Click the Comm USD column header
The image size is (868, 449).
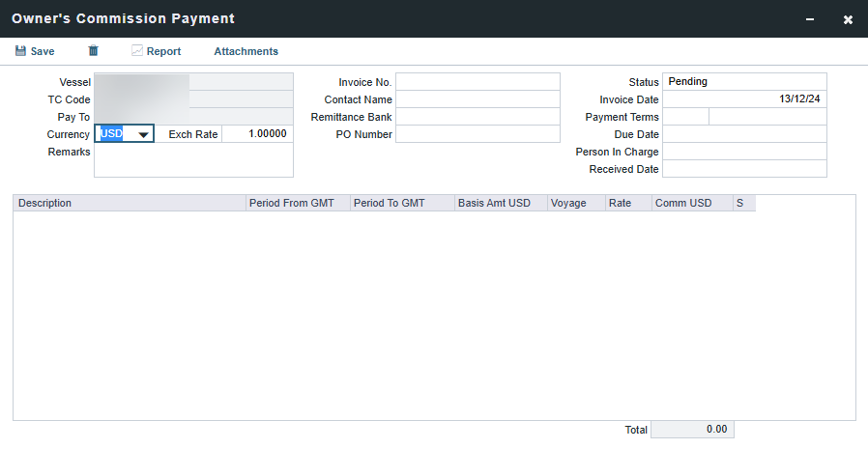coord(690,204)
